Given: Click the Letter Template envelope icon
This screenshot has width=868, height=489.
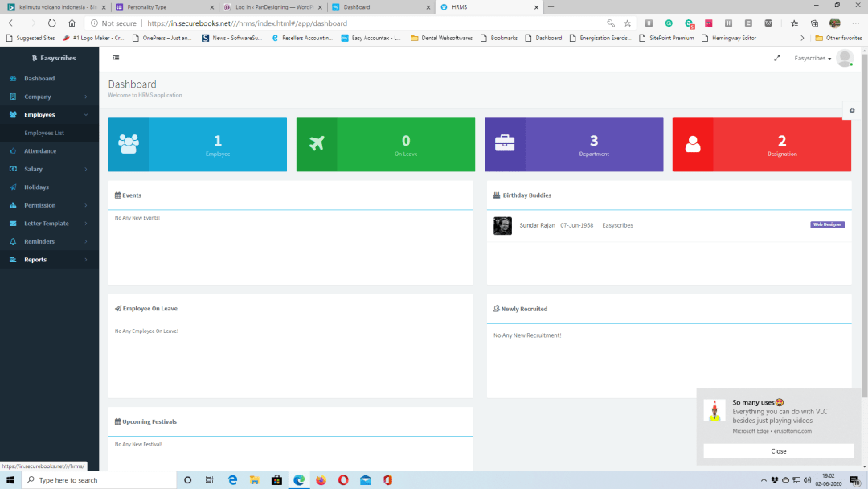Looking at the screenshot, I should (14, 223).
